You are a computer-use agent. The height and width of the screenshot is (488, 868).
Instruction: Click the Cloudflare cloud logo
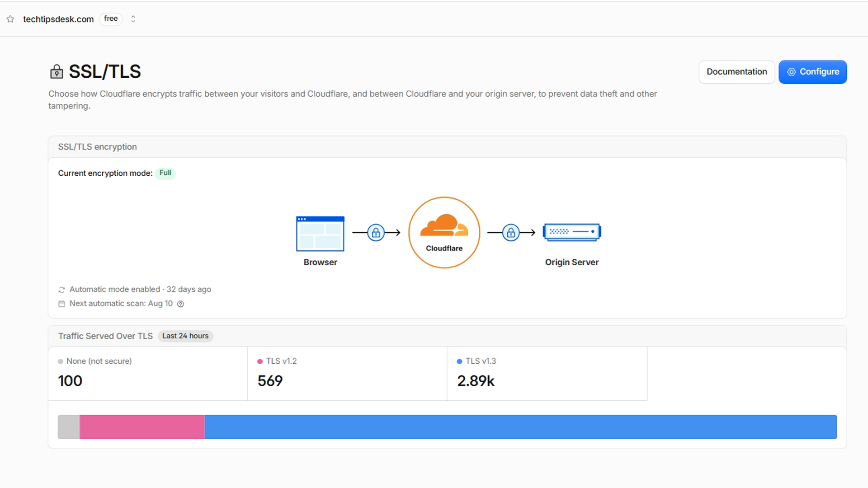pyautogui.click(x=444, y=225)
